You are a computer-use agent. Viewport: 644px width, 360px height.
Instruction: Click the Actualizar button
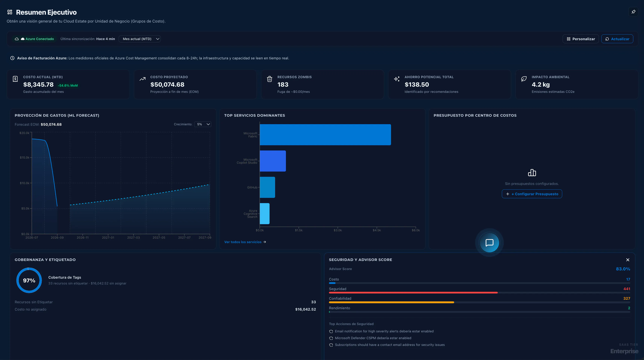coord(617,39)
